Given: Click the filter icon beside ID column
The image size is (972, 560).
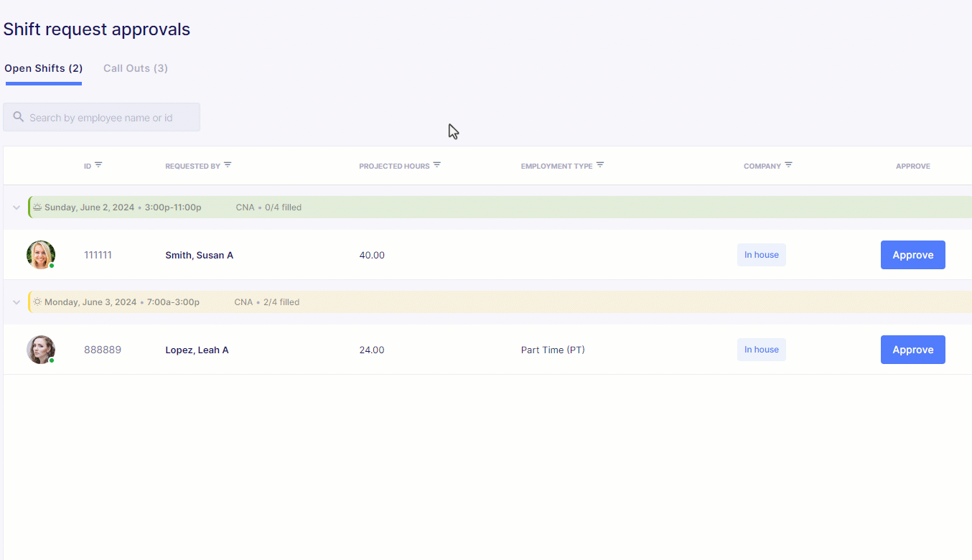Looking at the screenshot, I should coord(98,165).
